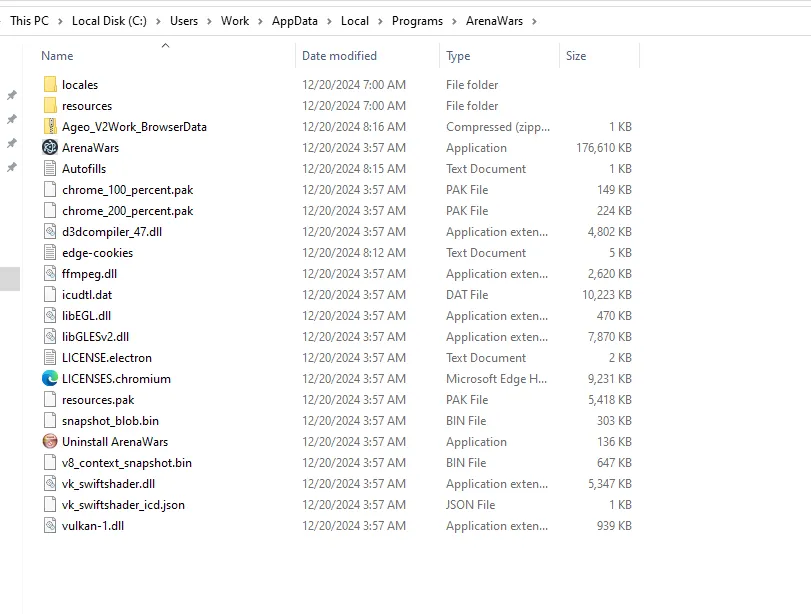Select the ffmpeg.dll file icon
This screenshot has height=614, width=811.
[51, 274]
